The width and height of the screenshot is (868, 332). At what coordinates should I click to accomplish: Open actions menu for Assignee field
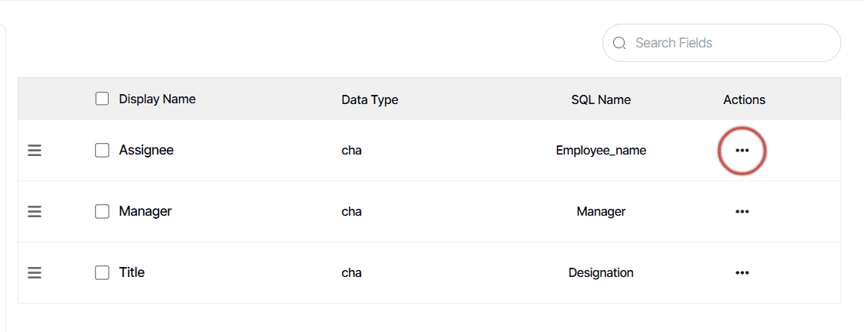pos(742,151)
